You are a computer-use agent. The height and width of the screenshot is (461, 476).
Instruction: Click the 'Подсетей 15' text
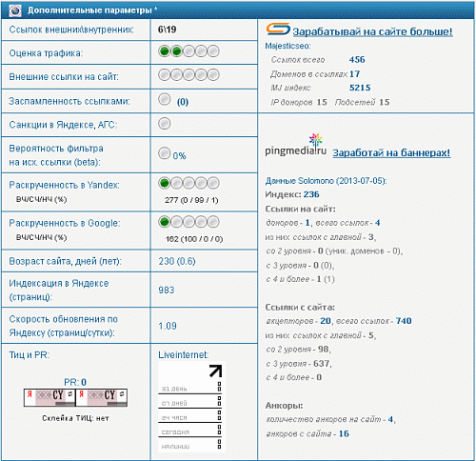tap(362, 102)
